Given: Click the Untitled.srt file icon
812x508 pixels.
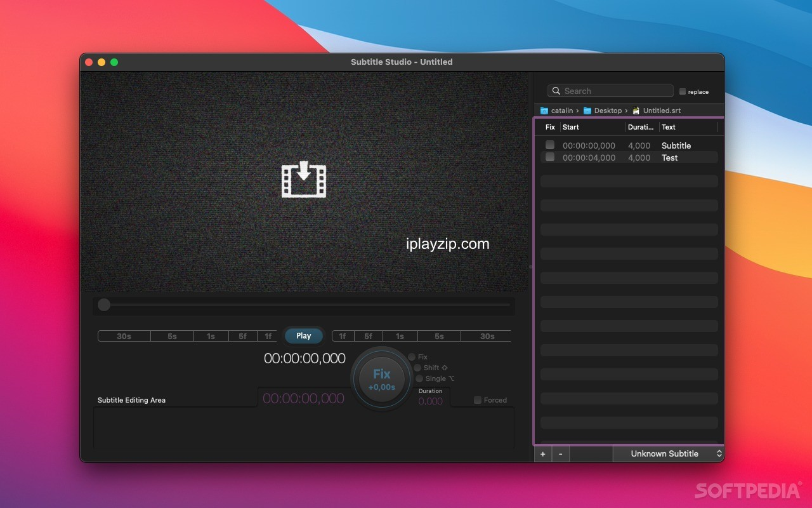Looking at the screenshot, I should (636, 110).
